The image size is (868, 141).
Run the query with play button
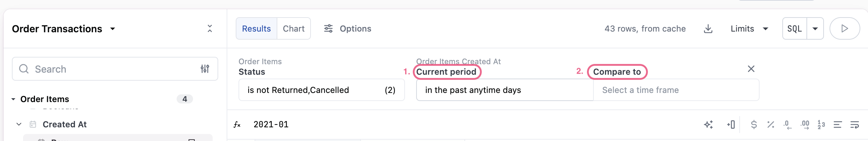844,29
